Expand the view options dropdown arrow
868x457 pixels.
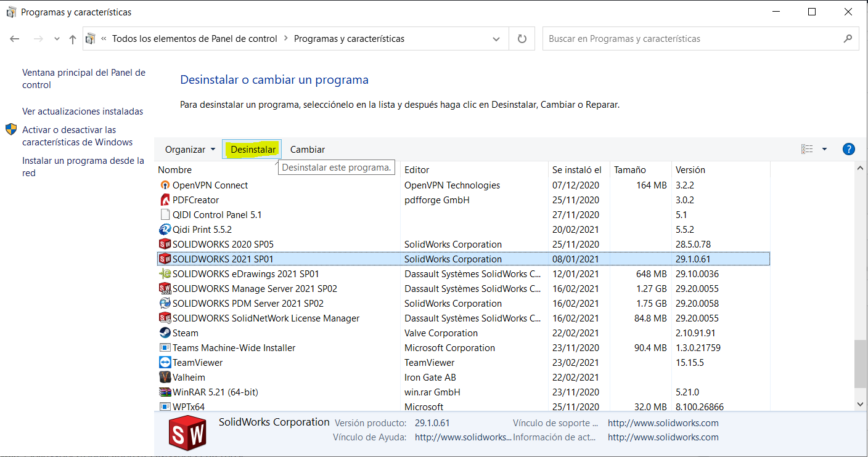click(824, 149)
